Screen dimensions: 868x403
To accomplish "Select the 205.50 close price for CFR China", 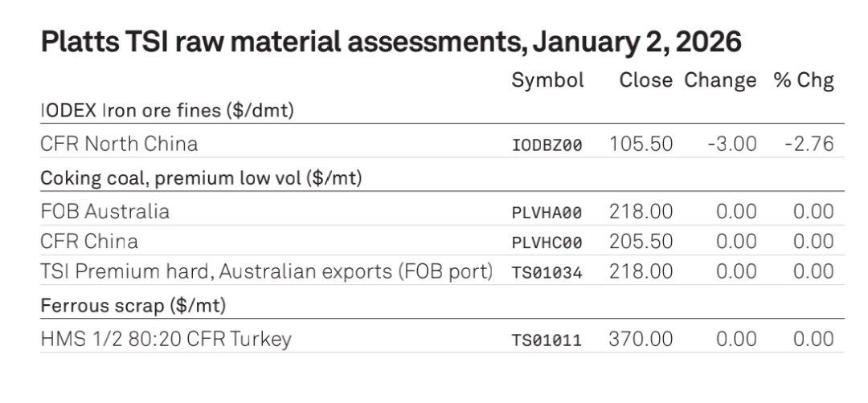I will (x=641, y=241).
